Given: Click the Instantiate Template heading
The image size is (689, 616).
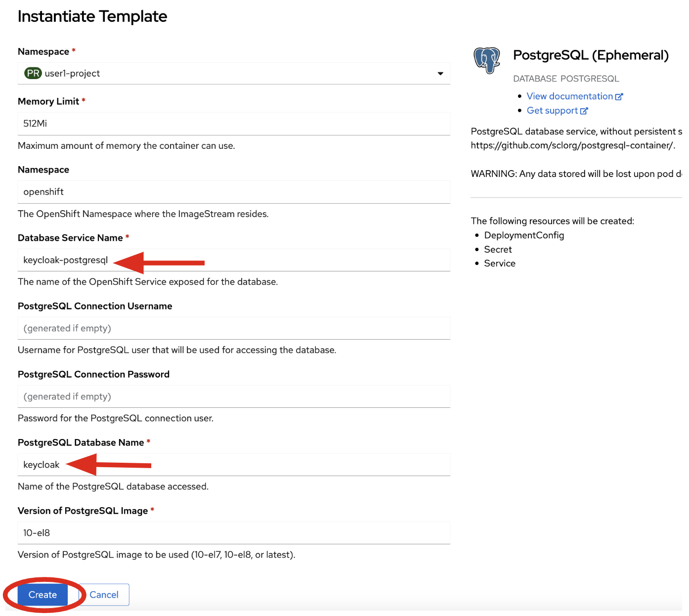Looking at the screenshot, I should (x=92, y=16).
